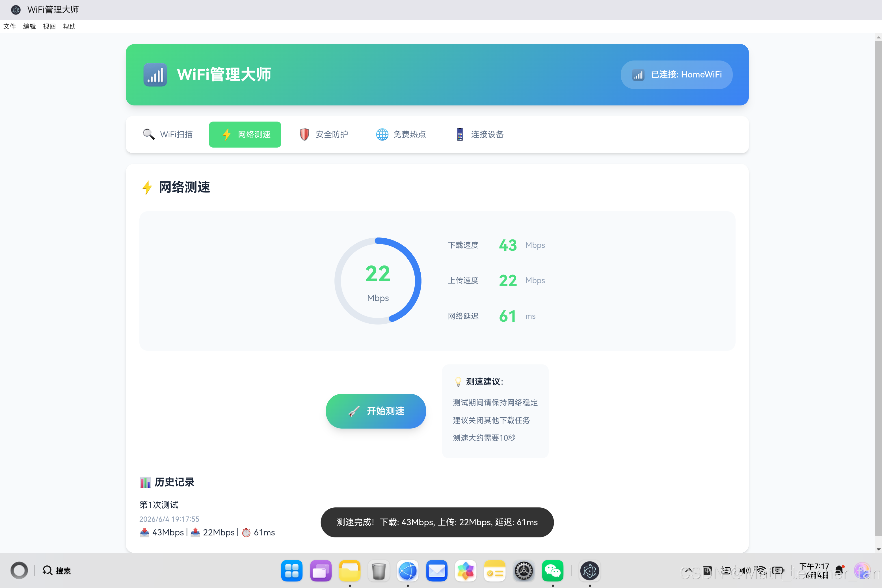Click the input method 中 tray icon
This screenshot has width=882, height=588.
point(707,570)
